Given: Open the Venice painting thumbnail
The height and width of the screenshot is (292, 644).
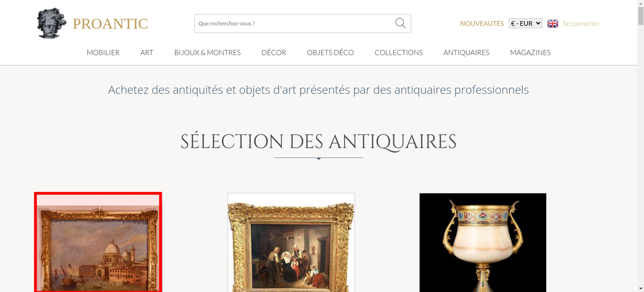Looking at the screenshot, I should point(98,242).
